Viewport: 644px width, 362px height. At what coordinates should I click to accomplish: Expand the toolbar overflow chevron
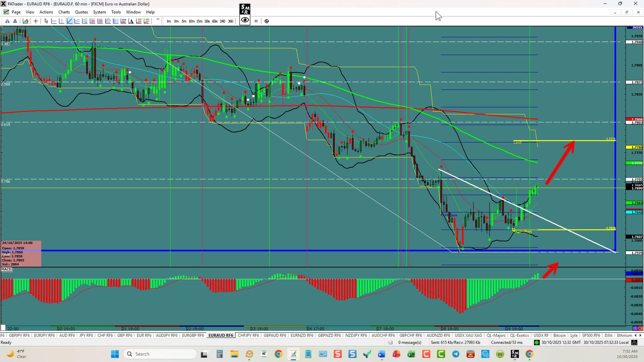click(158, 20)
